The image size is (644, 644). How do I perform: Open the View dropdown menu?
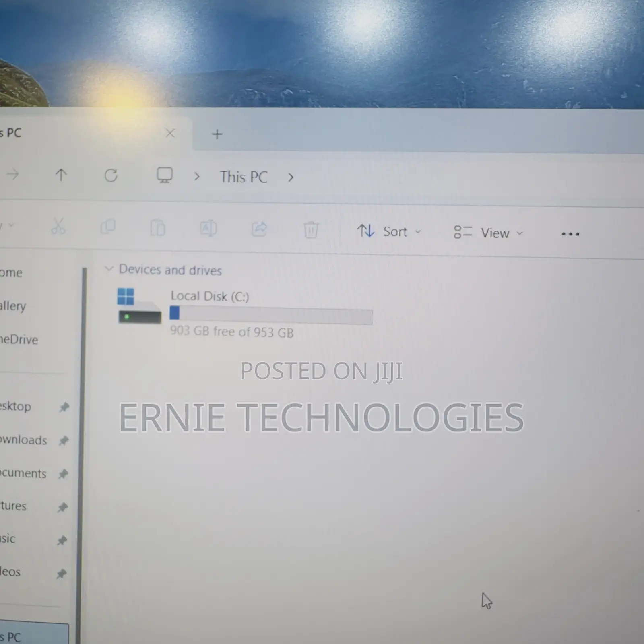pos(488,233)
